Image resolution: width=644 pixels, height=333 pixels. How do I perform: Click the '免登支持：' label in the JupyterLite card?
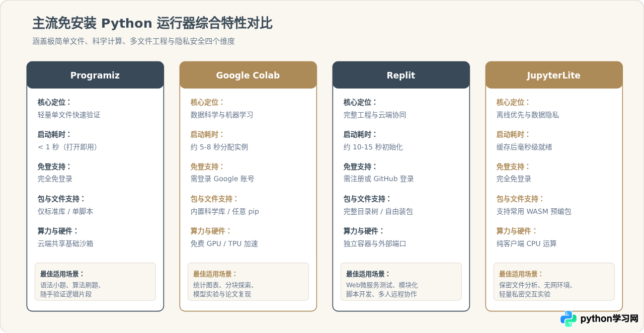(513, 166)
